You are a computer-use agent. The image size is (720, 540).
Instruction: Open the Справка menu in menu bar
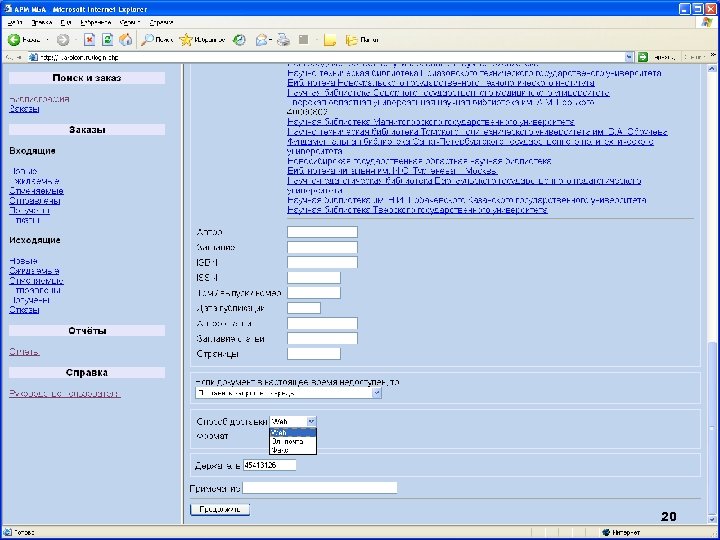point(161,22)
